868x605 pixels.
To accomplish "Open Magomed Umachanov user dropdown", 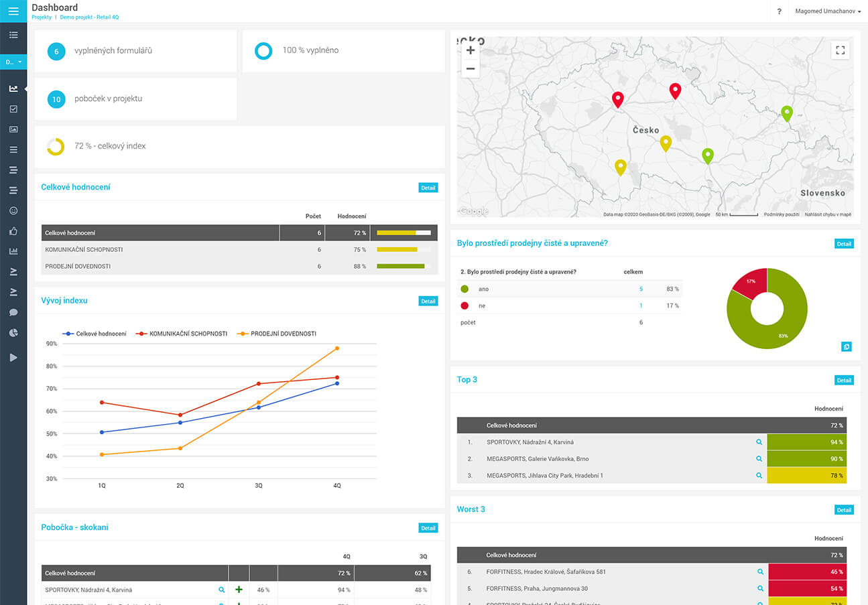I will [827, 11].
